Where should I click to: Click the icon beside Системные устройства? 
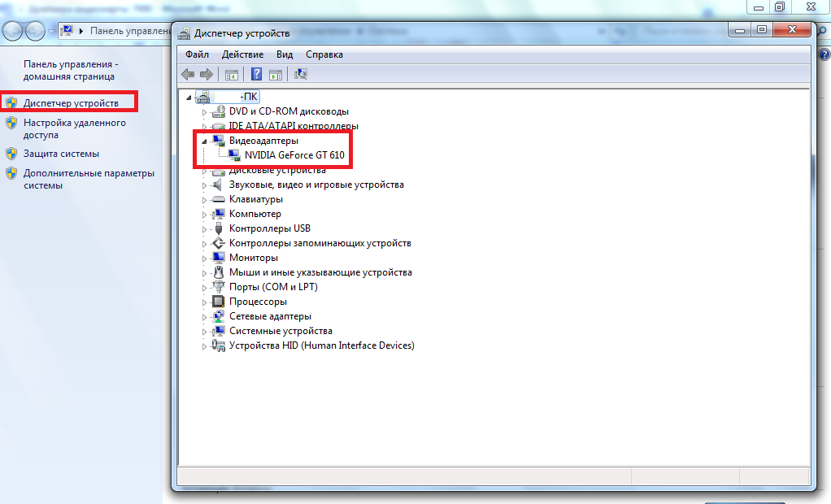(219, 331)
